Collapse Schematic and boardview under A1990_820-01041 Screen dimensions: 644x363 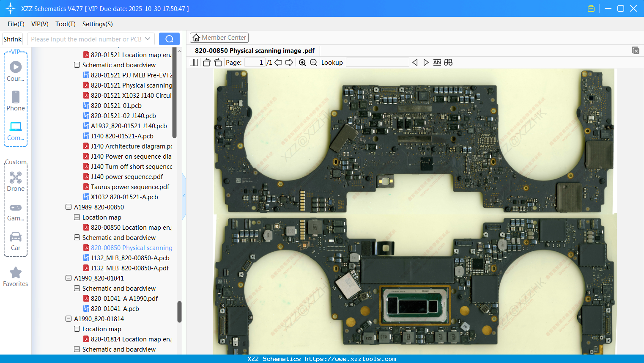click(77, 289)
